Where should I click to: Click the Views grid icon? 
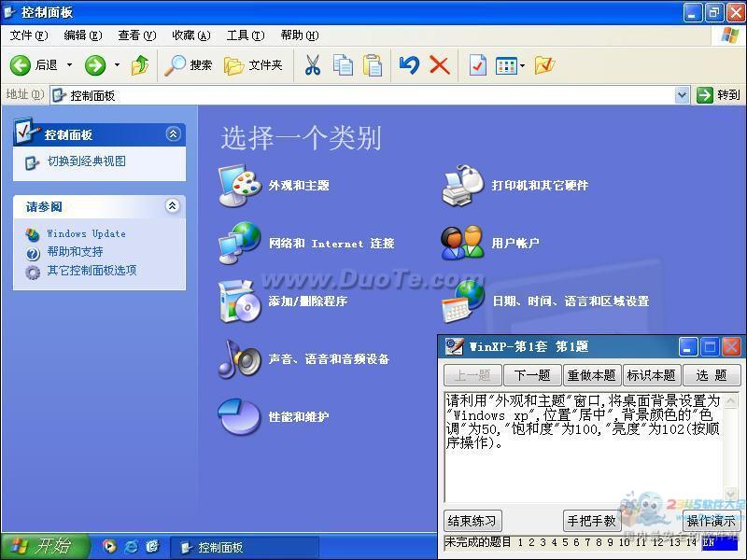[506, 65]
